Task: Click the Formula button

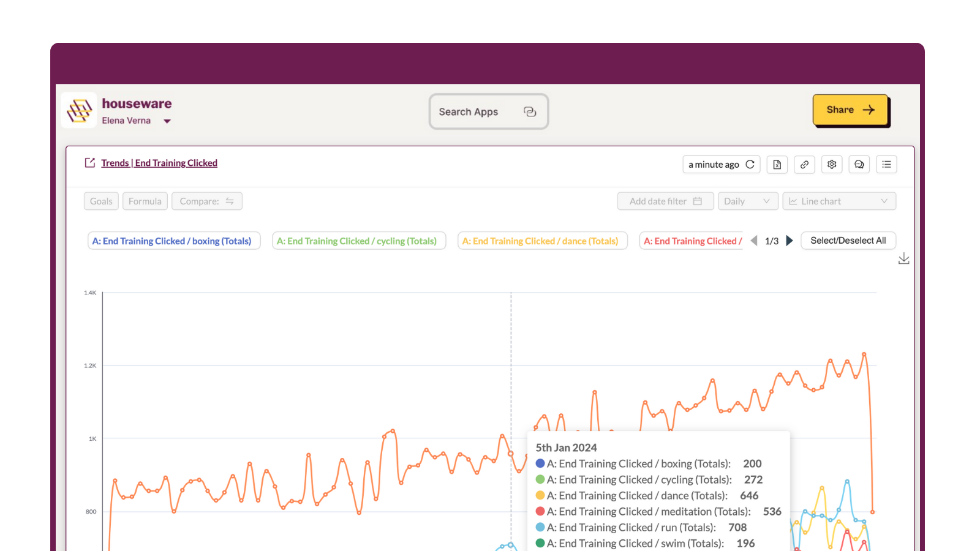Action: click(x=145, y=201)
